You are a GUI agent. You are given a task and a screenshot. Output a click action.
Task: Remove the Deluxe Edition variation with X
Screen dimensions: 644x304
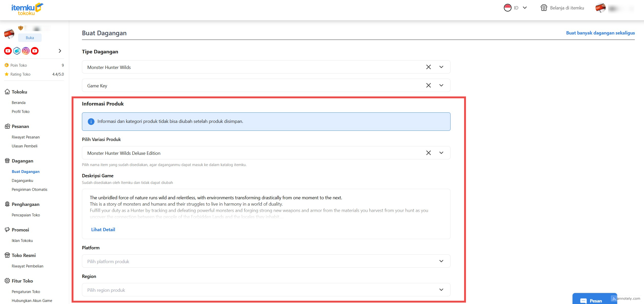[x=428, y=153]
